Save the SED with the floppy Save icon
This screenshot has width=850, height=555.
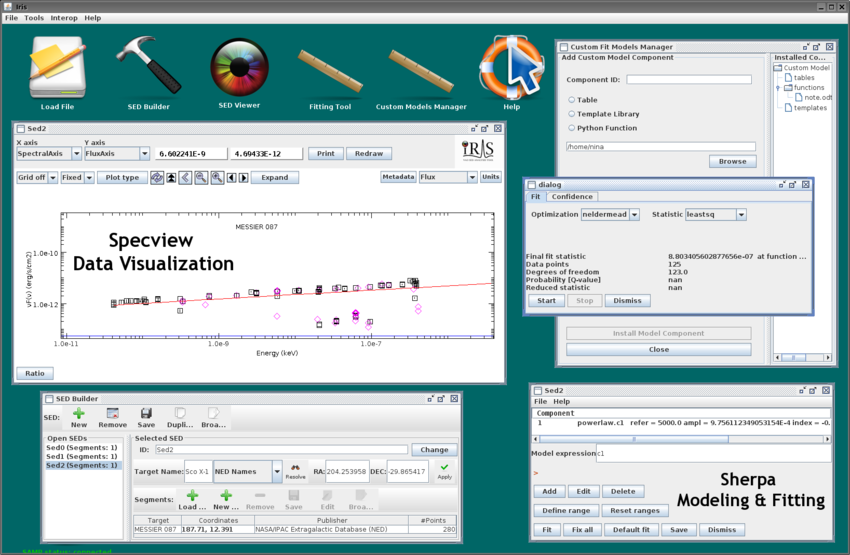point(146,418)
